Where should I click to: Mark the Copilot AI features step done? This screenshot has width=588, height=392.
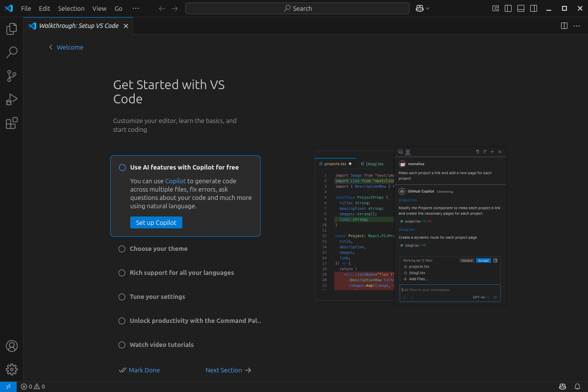122,168
